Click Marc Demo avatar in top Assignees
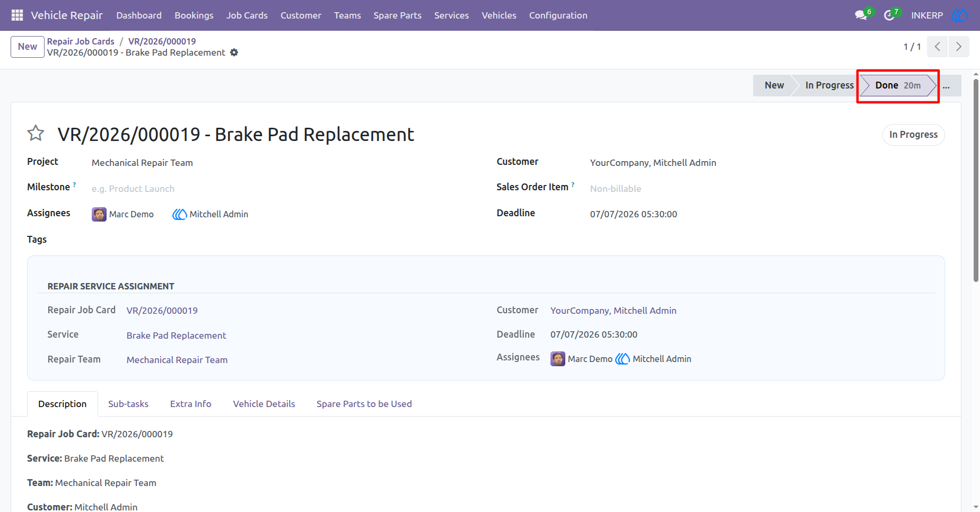The height and width of the screenshot is (512, 980). [x=99, y=214]
